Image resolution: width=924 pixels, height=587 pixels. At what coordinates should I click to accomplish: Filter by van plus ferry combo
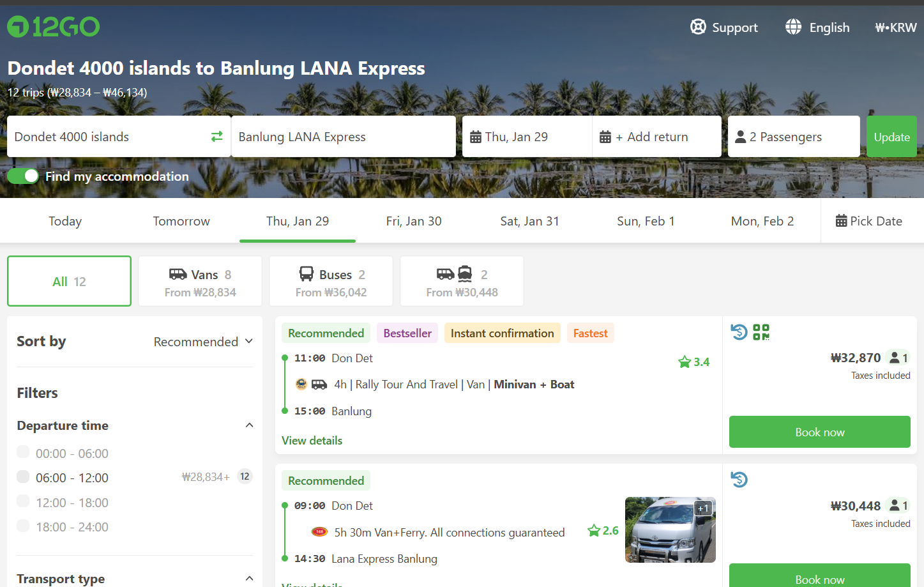coord(462,281)
